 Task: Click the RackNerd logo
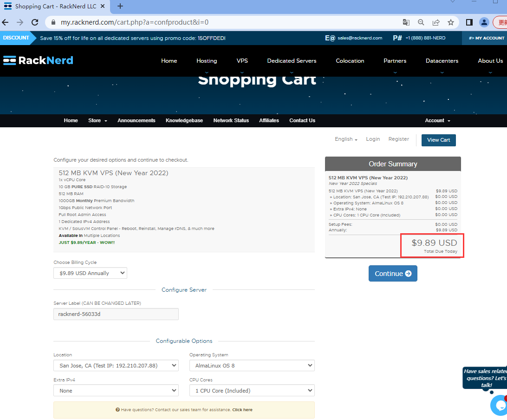[38, 60]
